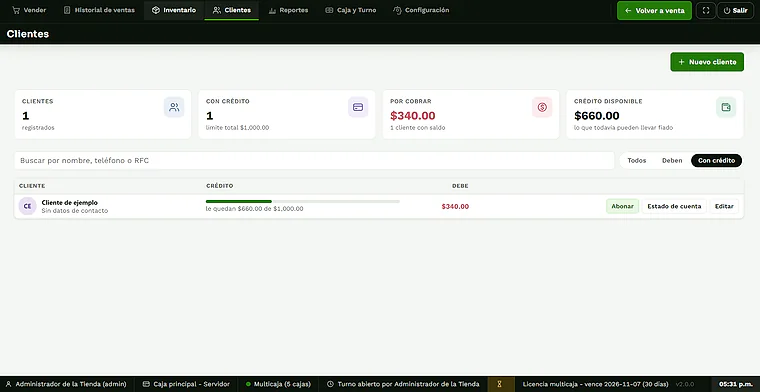Click the Volver a venta button
The image size is (760, 392).
pos(654,11)
